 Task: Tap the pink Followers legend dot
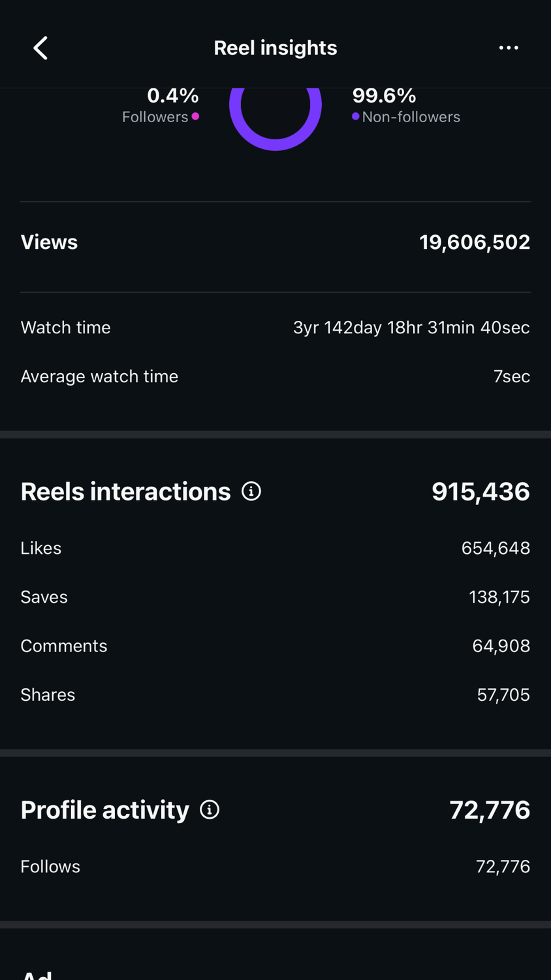(x=195, y=116)
